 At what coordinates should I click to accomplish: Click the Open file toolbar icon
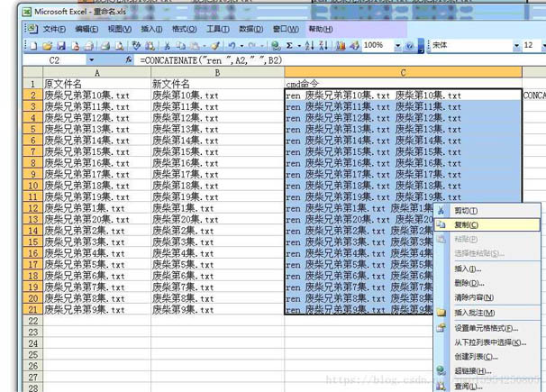pos(45,45)
